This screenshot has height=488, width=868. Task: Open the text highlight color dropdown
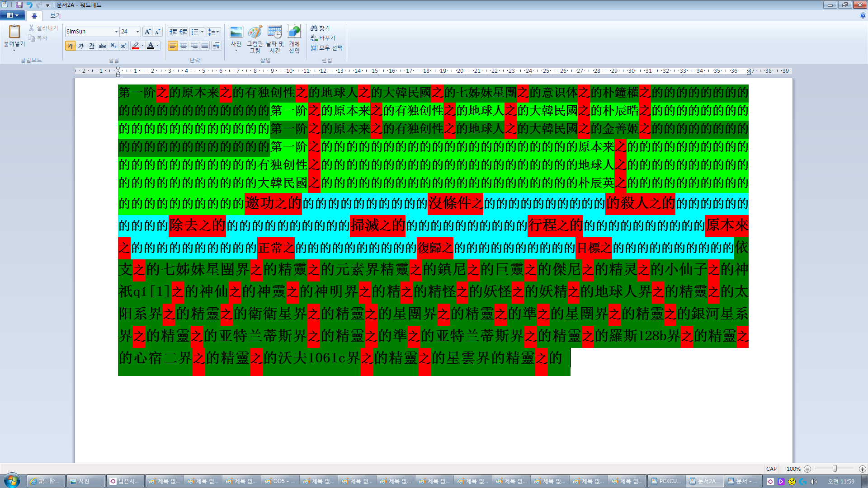point(143,46)
